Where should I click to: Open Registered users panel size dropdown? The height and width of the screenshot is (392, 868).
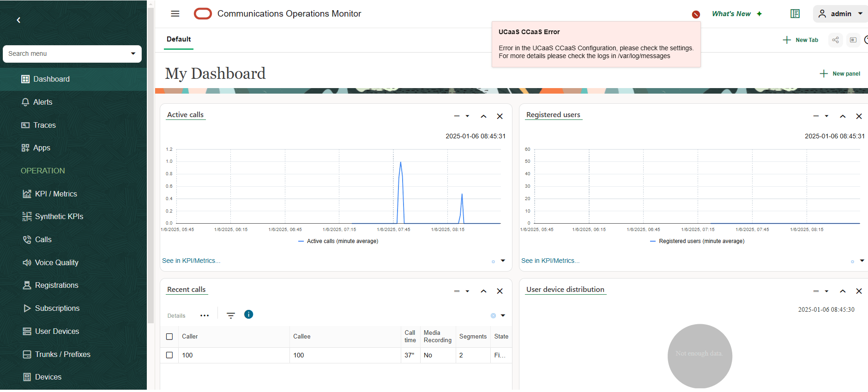click(821, 116)
